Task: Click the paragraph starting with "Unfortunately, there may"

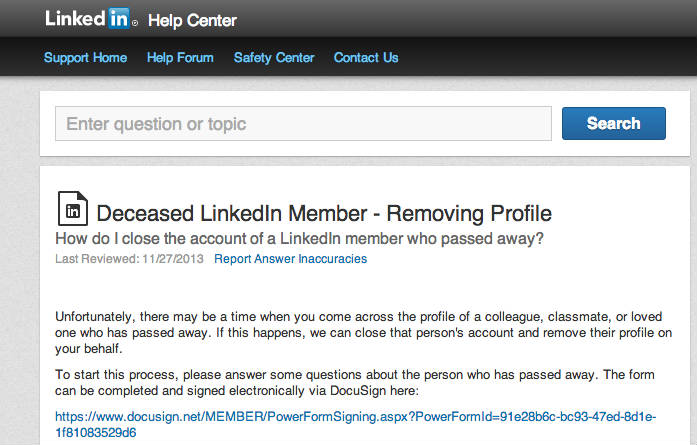Action: coord(363,333)
